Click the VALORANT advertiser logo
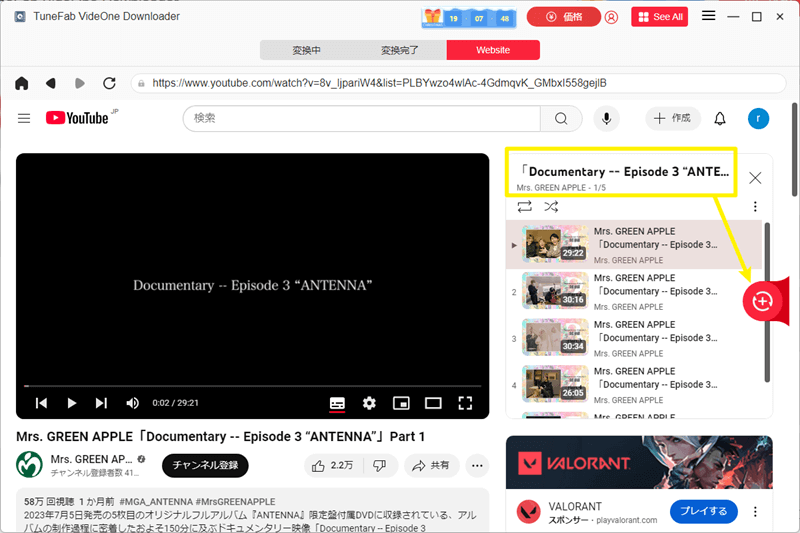This screenshot has height=533, width=800. pos(529,512)
